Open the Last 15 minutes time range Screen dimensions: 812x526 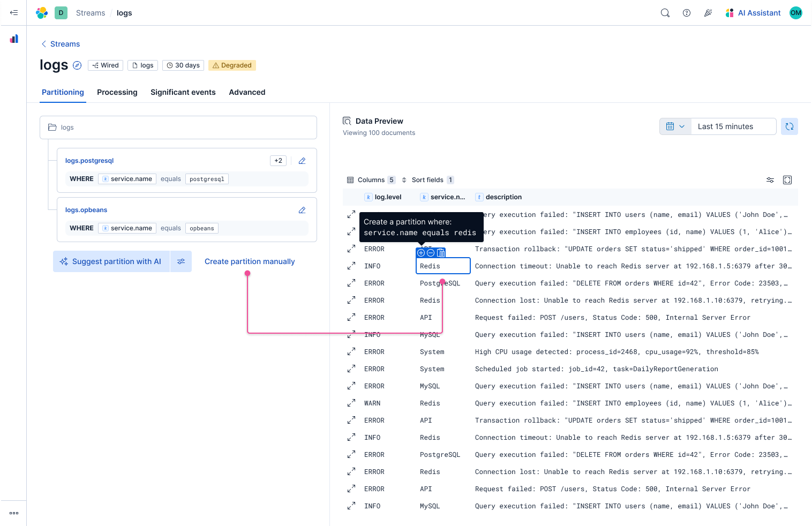coord(733,126)
